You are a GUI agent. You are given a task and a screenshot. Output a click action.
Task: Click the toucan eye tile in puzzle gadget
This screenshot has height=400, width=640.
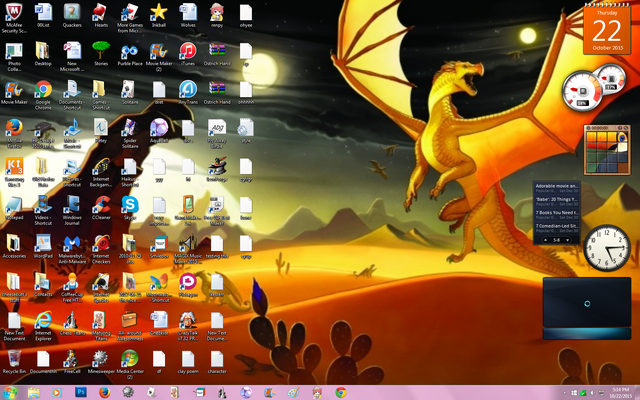[x=622, y=137]
